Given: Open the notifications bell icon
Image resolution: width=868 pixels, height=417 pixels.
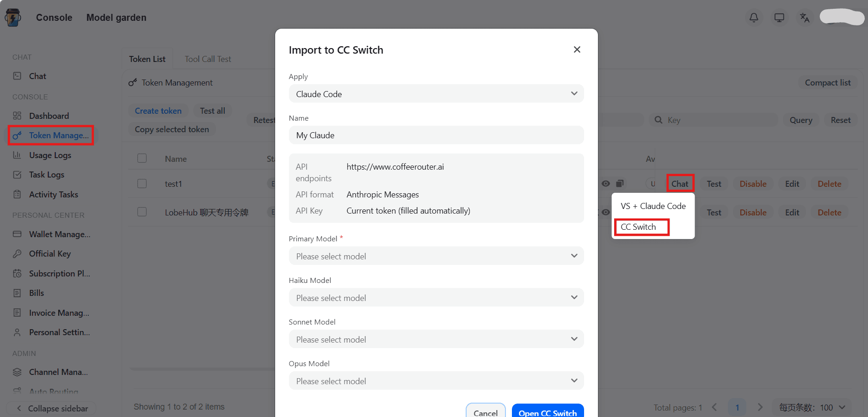Looking at the screenshot, I should (754, 18).
